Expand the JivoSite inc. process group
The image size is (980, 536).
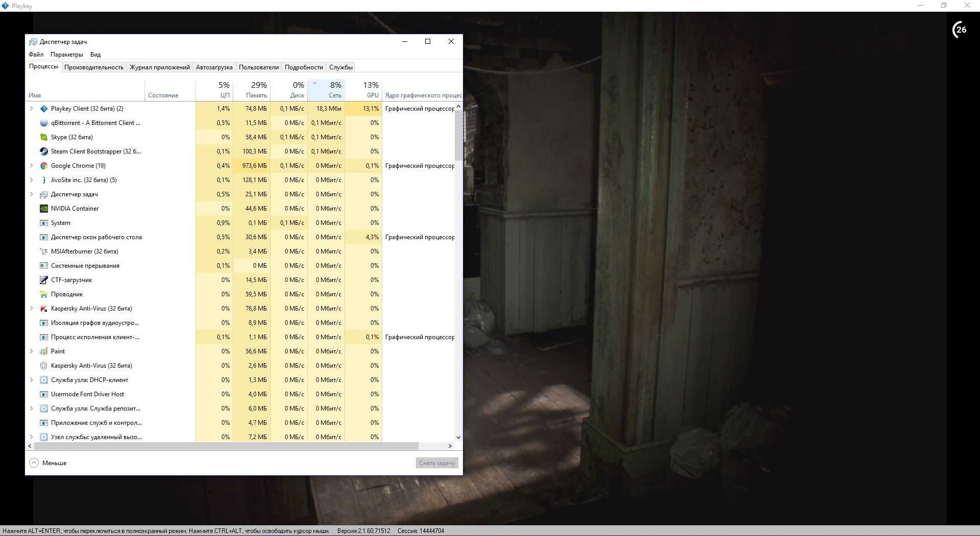click(31, 180)
